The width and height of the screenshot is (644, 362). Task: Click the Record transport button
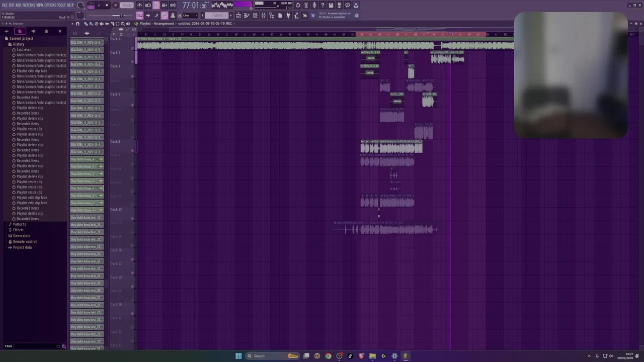[x=115, y=5]
